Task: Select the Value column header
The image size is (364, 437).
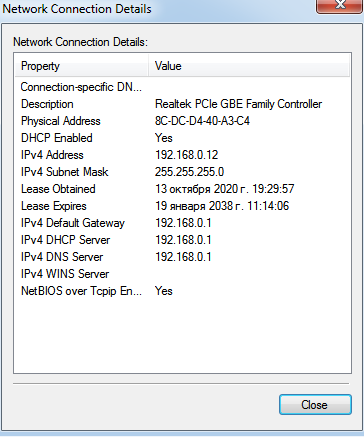Action: click(x=249, y=66)
